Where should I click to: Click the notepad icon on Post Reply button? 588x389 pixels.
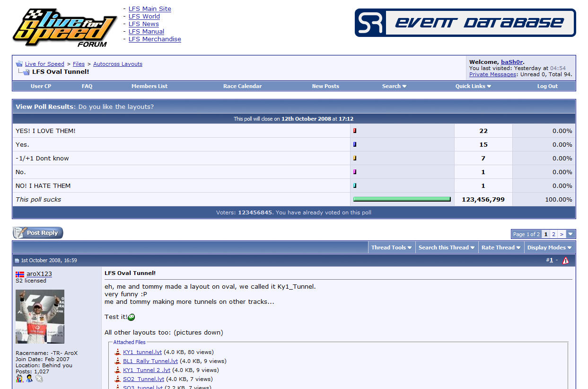pyautogui.click(x=19, y=232)
